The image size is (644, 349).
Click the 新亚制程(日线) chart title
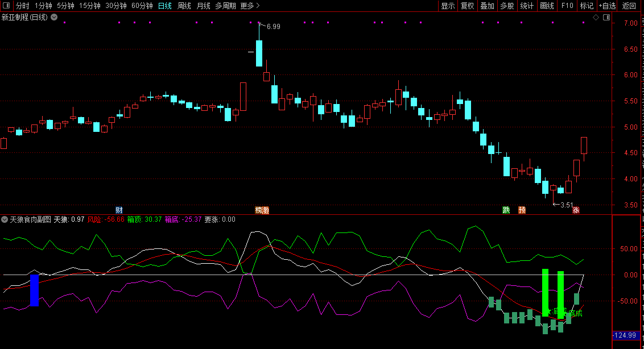pyautogui.click(x=24, y=17)
